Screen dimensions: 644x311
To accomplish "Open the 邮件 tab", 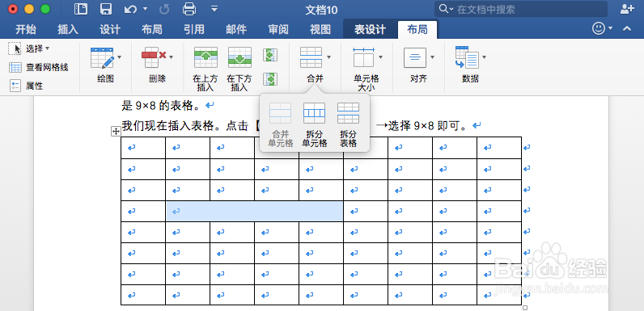I will (236, 29).
